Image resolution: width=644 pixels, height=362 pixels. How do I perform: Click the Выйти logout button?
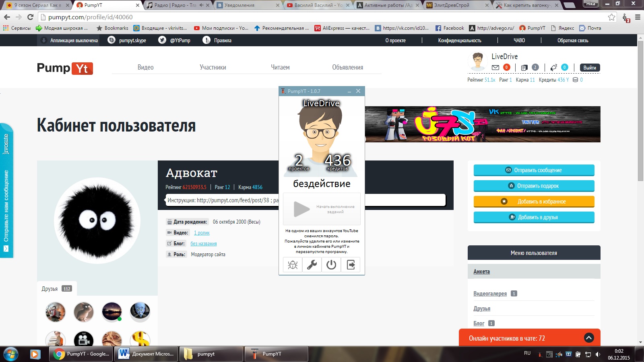click(x=590, y=68)
